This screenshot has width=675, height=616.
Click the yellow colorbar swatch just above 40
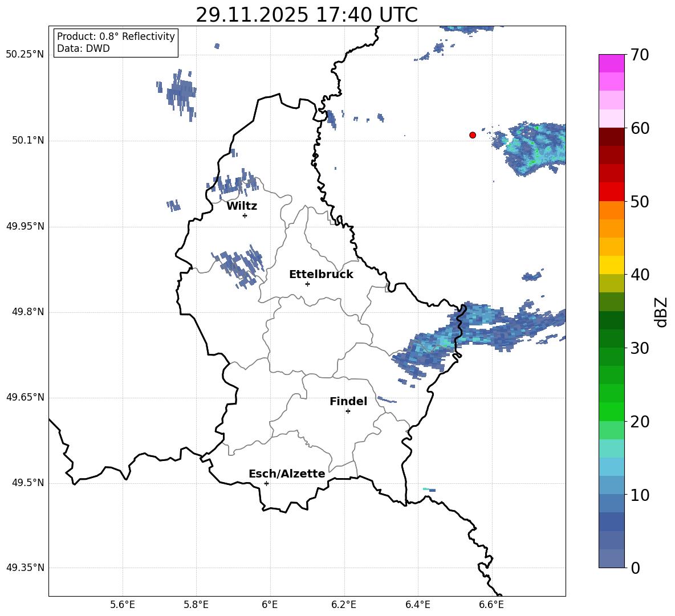pos(611,265)
